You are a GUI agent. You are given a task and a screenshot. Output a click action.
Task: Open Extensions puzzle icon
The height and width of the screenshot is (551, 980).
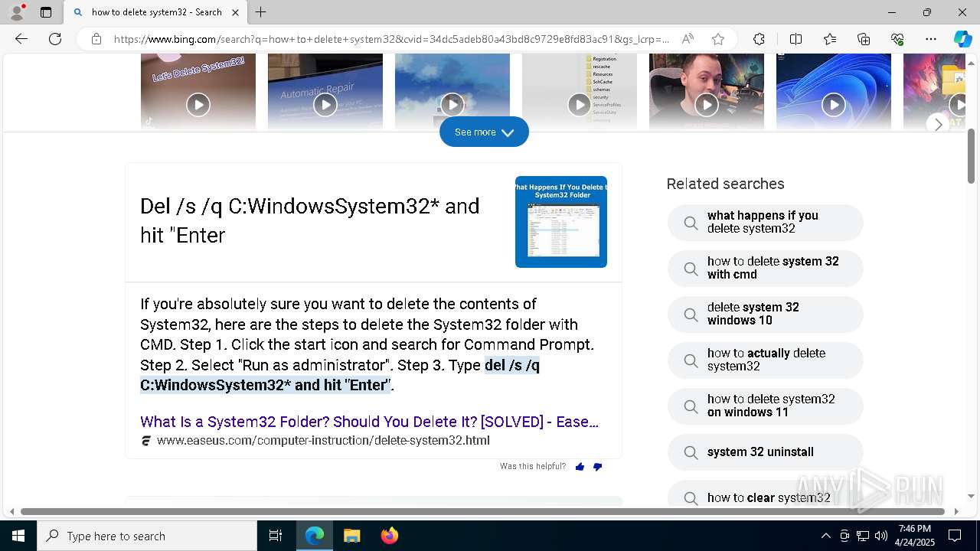(759, 39)
